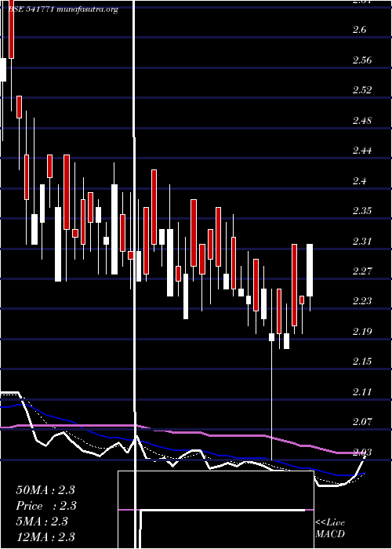
Task: Click the 12MA : 2.3 legend text
Action: pos(45,536)
